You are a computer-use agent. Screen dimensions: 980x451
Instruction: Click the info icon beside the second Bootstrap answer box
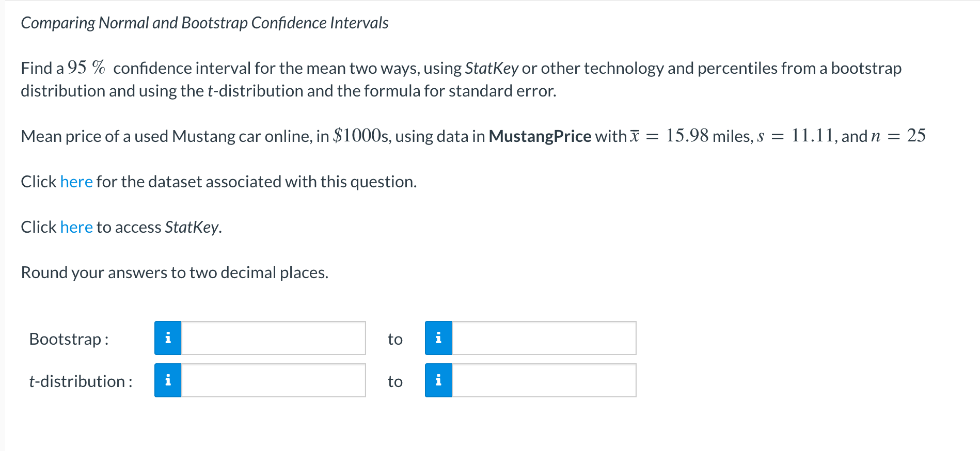438,339
